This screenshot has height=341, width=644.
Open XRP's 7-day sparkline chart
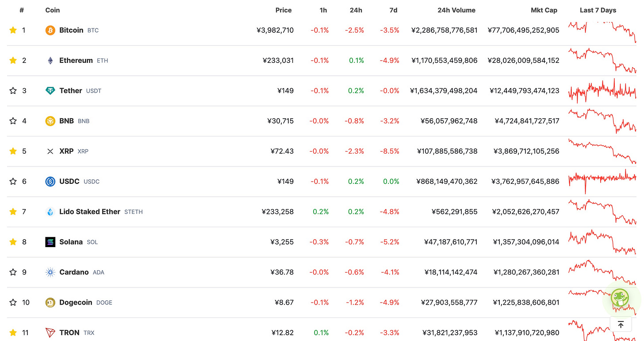pos(602,151)
